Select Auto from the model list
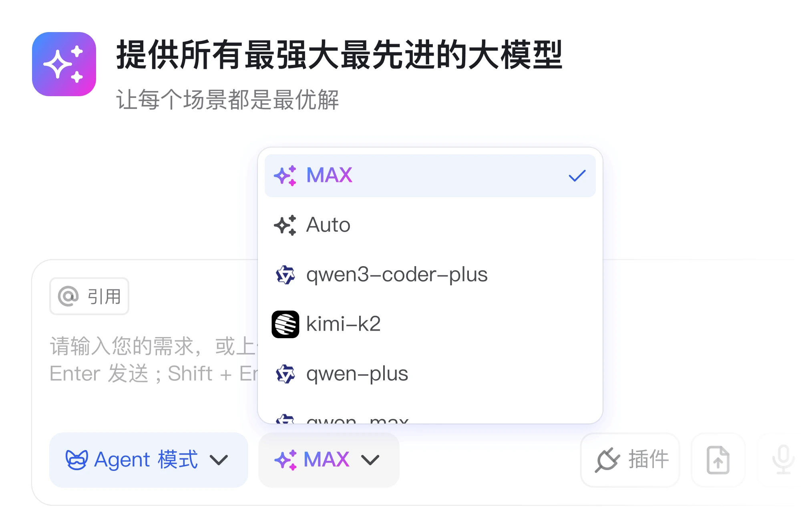This screenshot has height=531, width=812. pos(430,225)
